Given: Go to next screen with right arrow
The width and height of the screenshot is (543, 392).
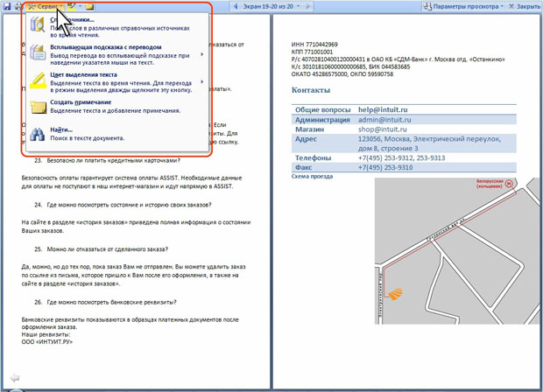Looking at the screenshot, I should (308, 6).
